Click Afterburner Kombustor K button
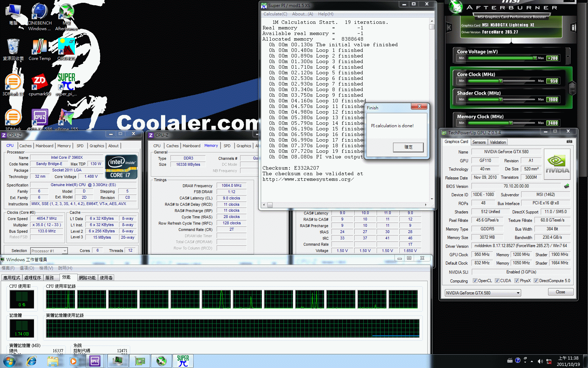This screenshot has width=588, height=368. coord(449,28)
